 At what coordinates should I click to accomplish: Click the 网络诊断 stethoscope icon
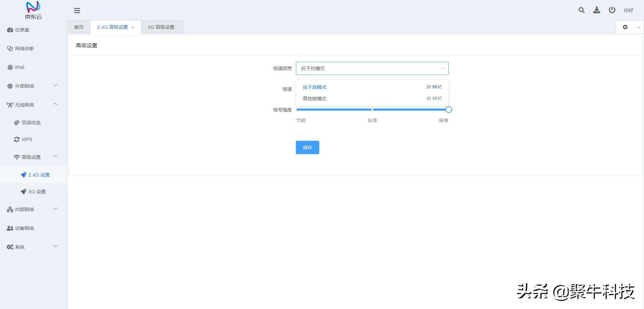click(x=10, y=49)
